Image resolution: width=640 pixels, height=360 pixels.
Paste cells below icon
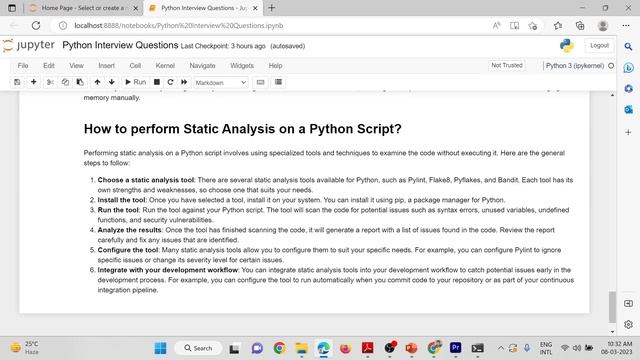80,82
